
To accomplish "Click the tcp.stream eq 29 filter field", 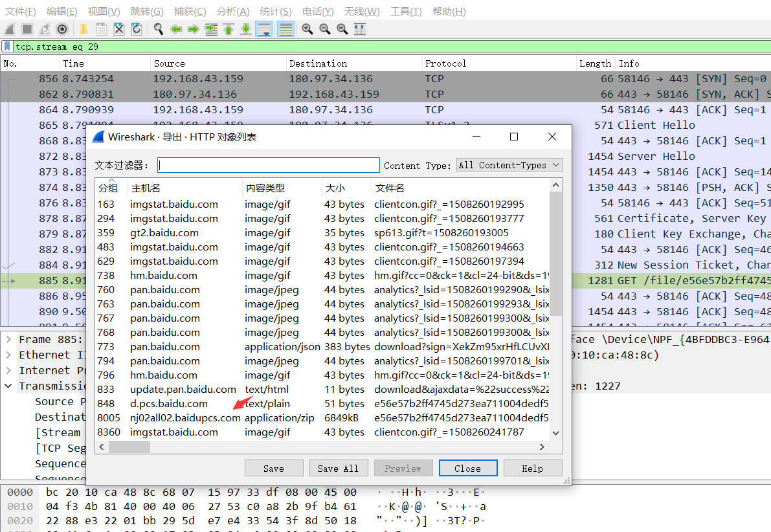I will 391,47.
